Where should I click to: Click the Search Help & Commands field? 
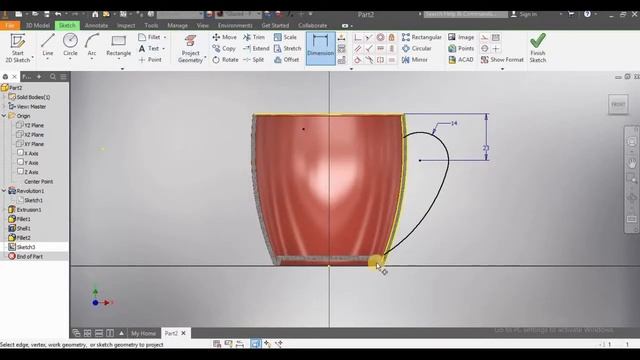[465, 14]
